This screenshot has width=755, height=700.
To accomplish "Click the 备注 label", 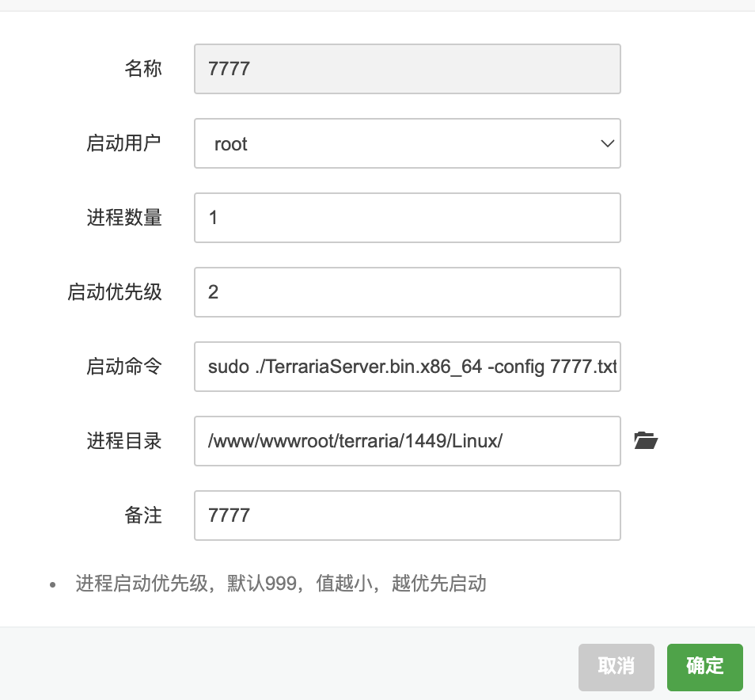I will point(143,515).
